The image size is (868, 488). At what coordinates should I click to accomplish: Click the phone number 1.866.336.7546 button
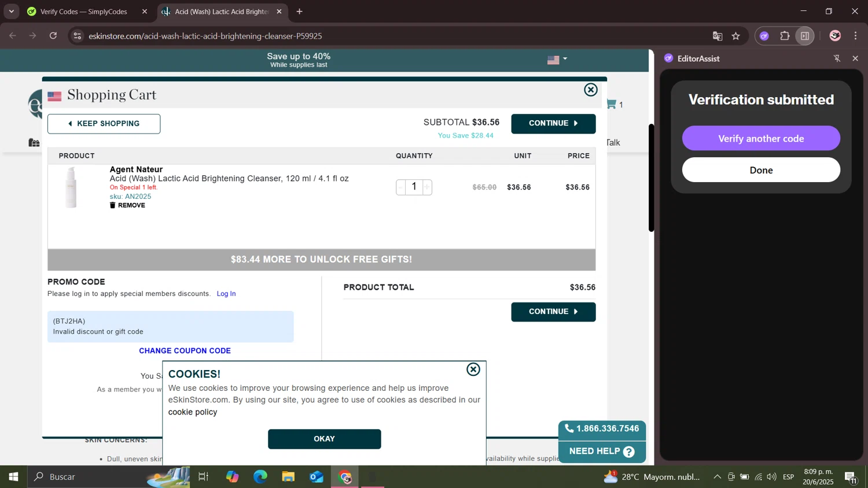(x=602, y=429)
